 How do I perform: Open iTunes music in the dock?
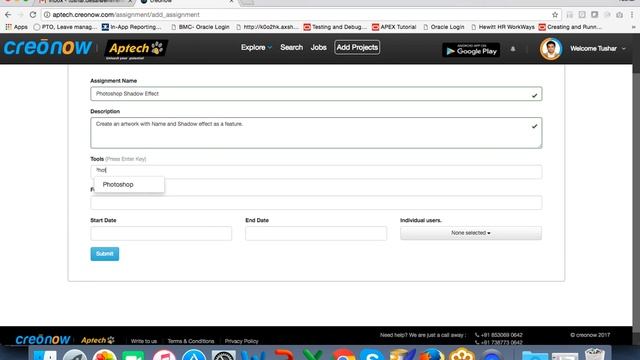click(164, 355)
